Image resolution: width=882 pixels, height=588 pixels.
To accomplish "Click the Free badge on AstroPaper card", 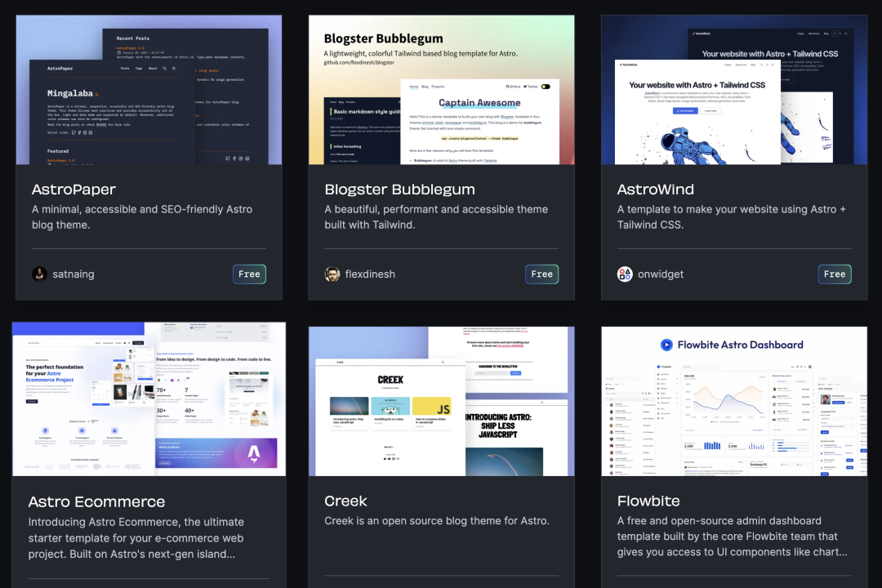I will (x=249, y=274).
